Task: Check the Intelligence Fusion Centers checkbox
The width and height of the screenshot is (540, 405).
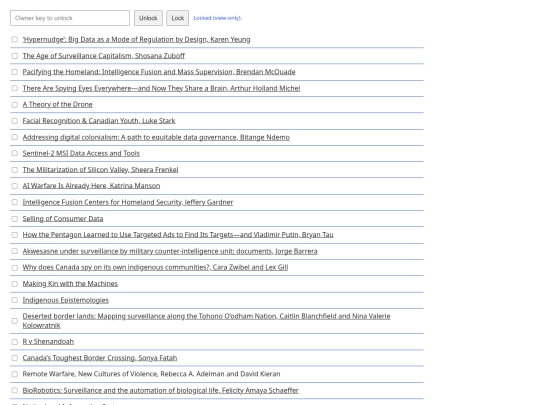Action: (14, 202)
